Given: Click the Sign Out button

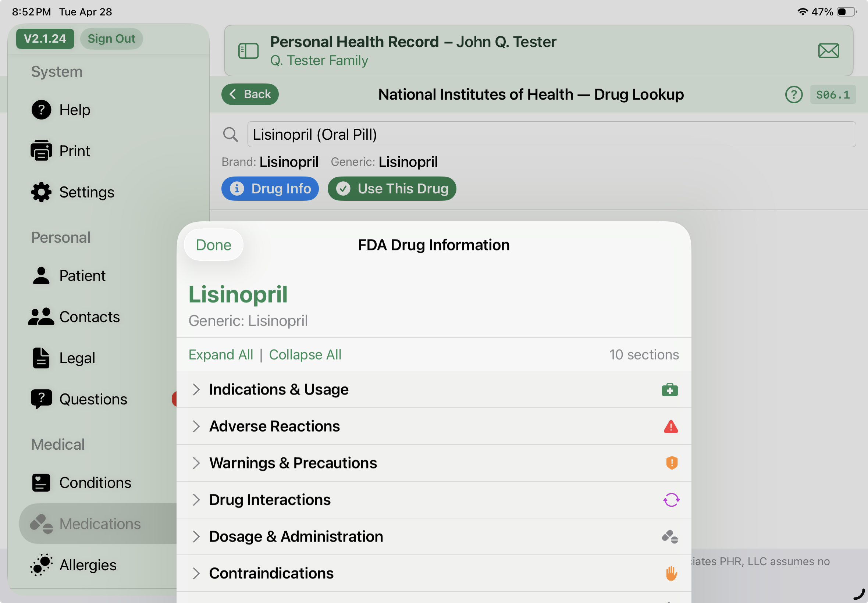Looking at the screenshot, I should 111,39.
